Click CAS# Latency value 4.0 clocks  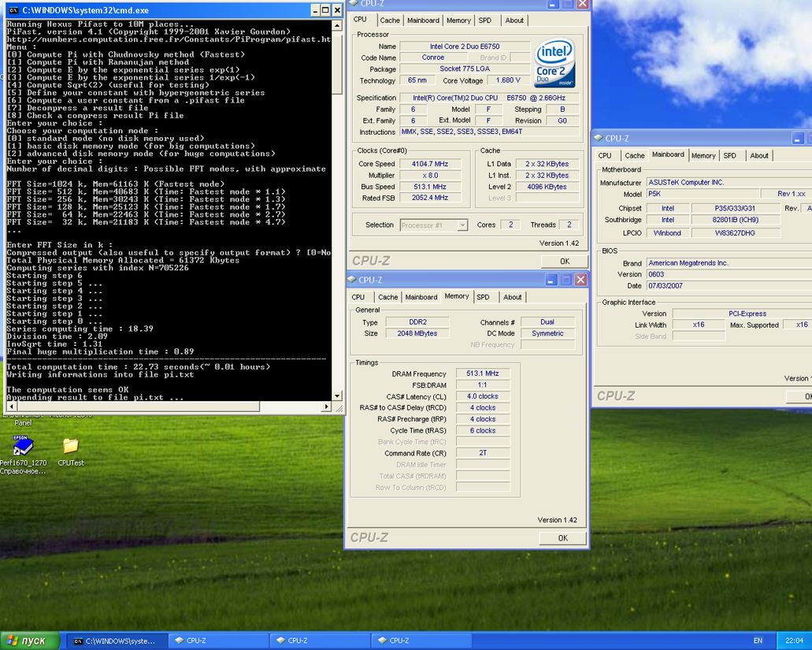pyautogui.click(x=482, y=396)
